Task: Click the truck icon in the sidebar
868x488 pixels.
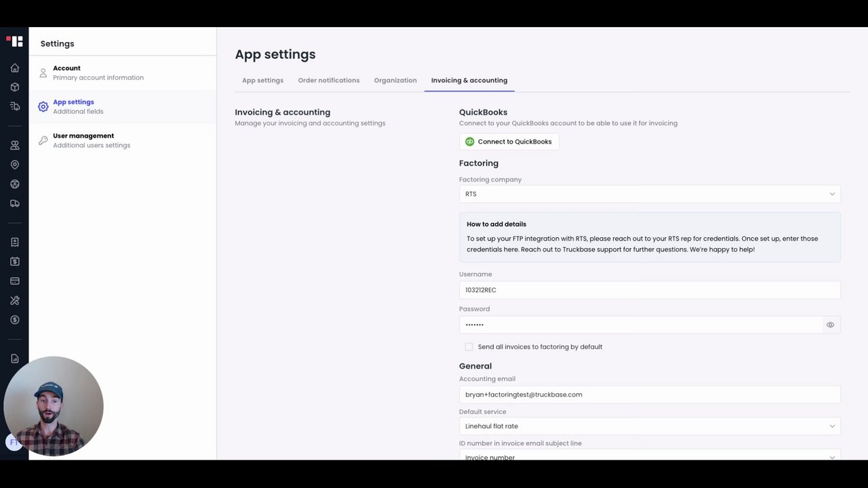Action: pyautogui.click(x=14, y=203)
